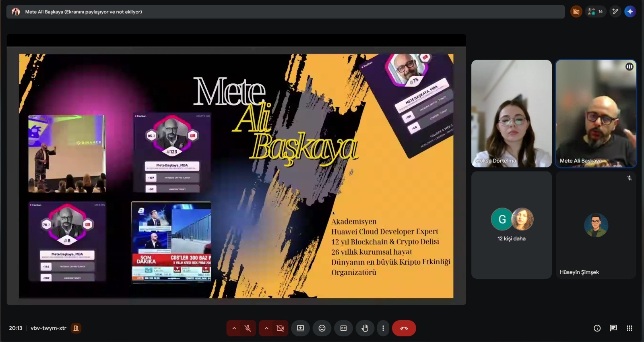Viewport: 644px width, 342px height.
Task: Open the 16 participants list
Action: click(x=595, y=12)
